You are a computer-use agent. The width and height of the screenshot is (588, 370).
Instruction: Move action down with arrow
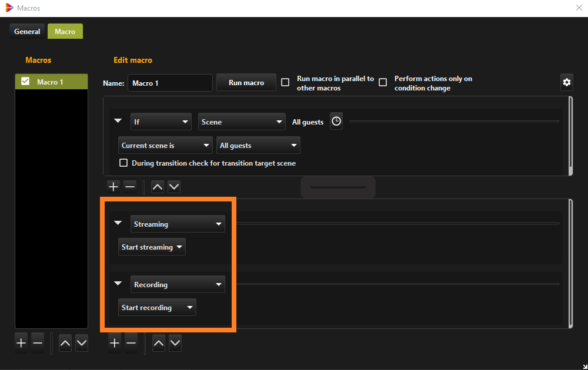pyautogui.click(x=175, y=342)
